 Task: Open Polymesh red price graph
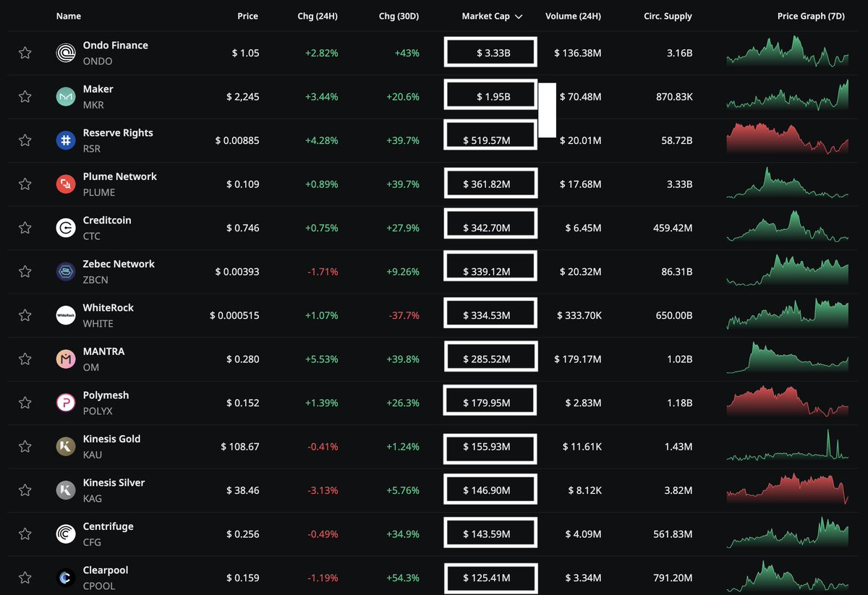[x=787, y=402]
